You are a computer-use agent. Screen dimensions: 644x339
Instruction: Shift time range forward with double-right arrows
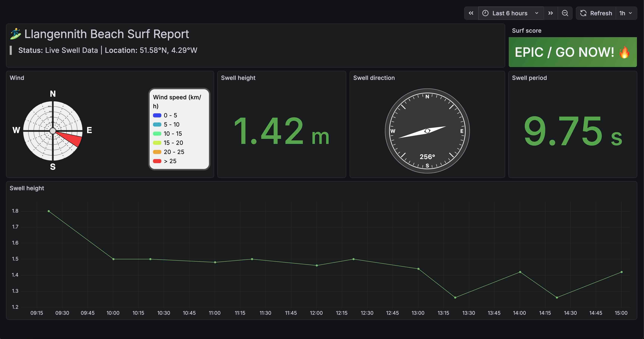tap(551, 13)
